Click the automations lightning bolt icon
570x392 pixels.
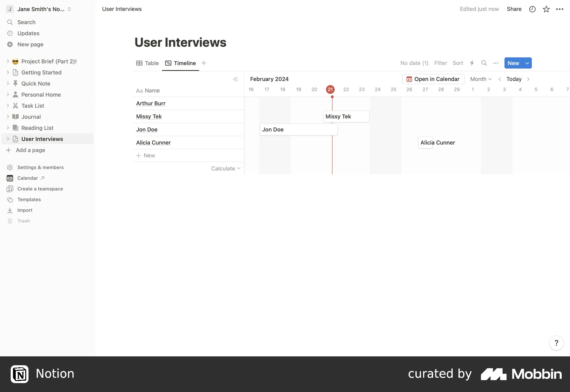point(472,63)
